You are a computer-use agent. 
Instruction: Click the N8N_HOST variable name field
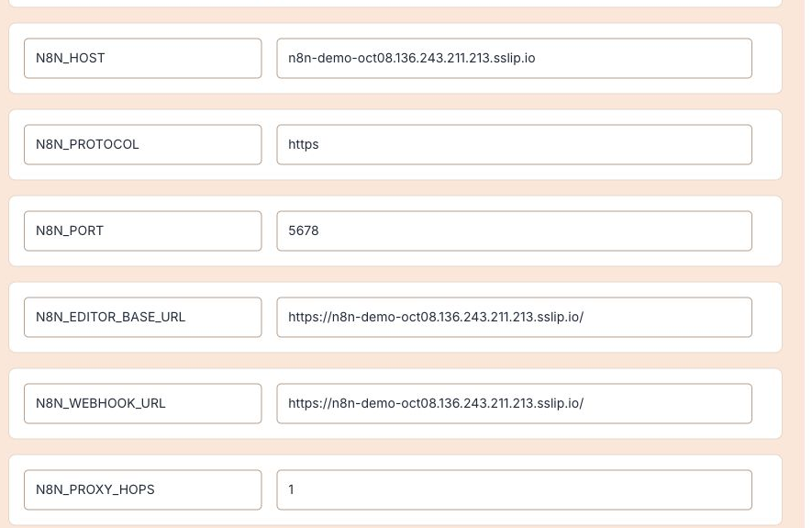coord(143,58)
